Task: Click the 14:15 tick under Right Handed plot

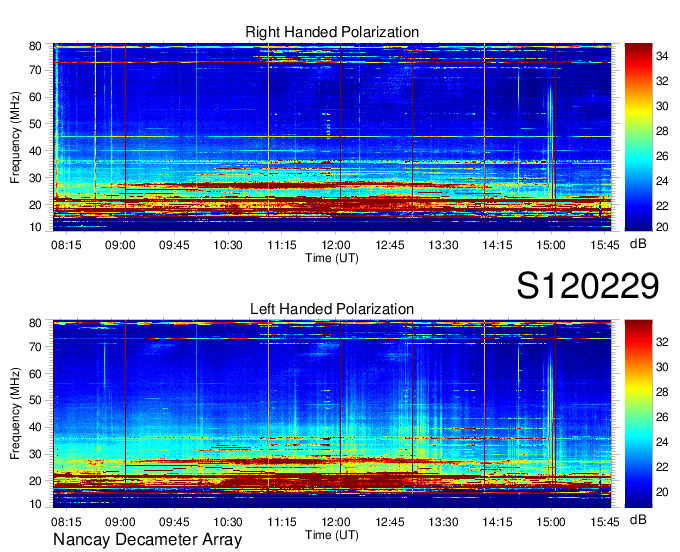Action: (x=497, y=245)
